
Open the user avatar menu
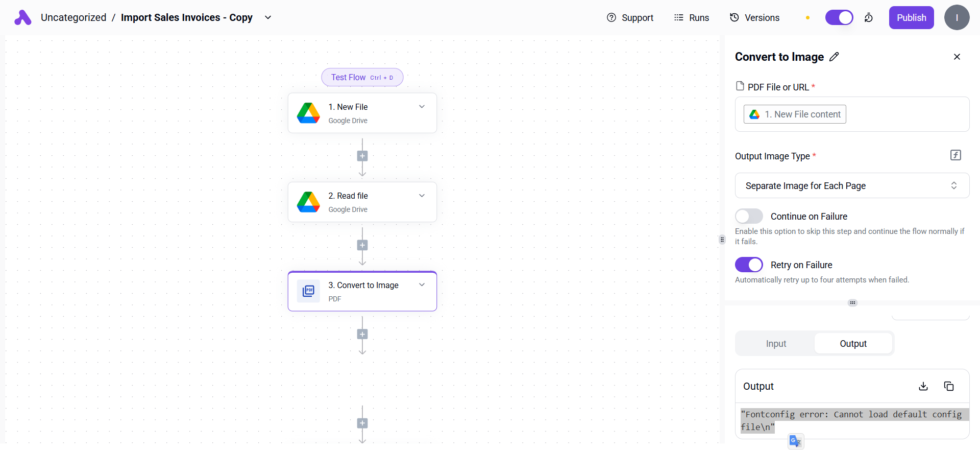pyautogui.click(x=957, y=17)
